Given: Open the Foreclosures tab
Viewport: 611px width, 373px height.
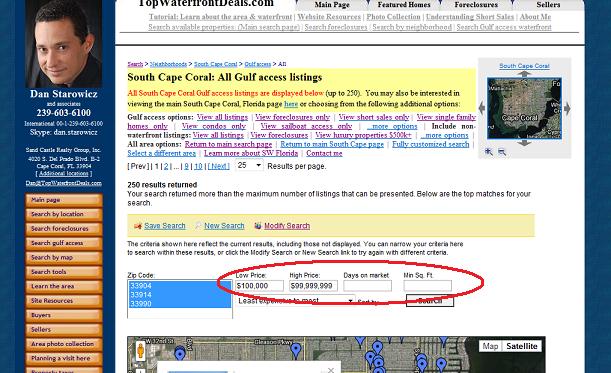Looking at the screenshot, I should (476, 5).
